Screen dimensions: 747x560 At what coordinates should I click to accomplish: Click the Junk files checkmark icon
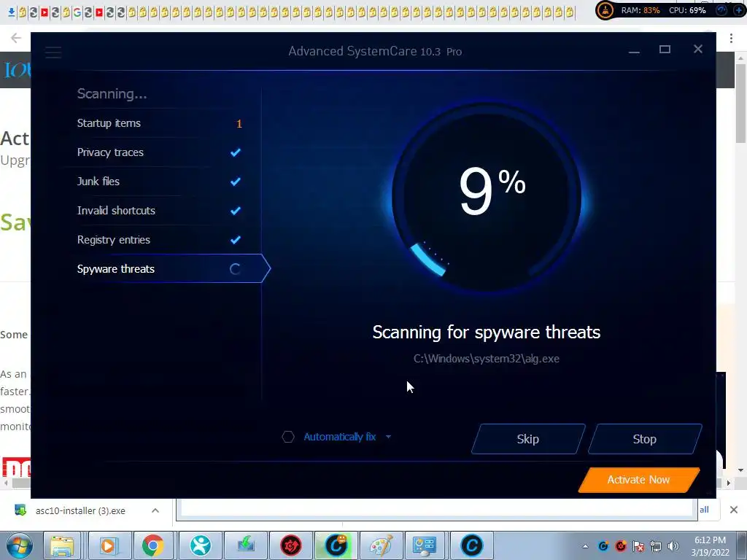coord(236,182)
